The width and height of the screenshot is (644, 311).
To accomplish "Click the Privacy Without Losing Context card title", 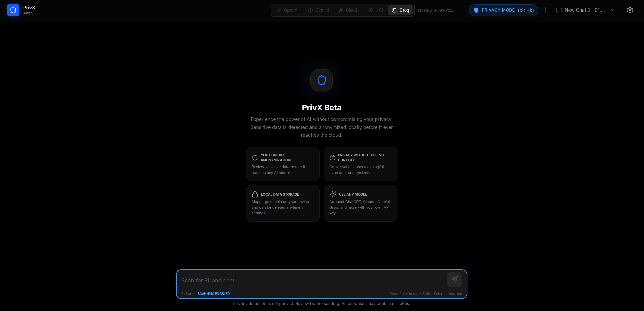I will pyautogui.click(x=361, y=158).
